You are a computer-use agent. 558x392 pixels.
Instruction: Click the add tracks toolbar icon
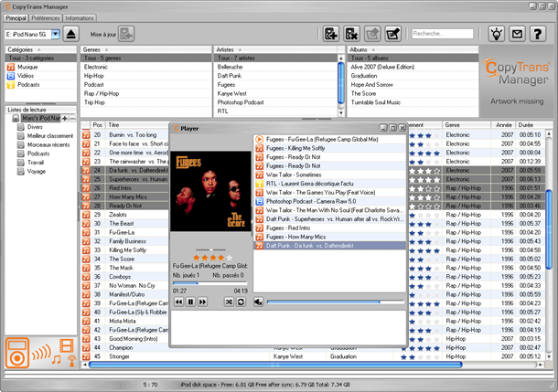tap(331, 34)
